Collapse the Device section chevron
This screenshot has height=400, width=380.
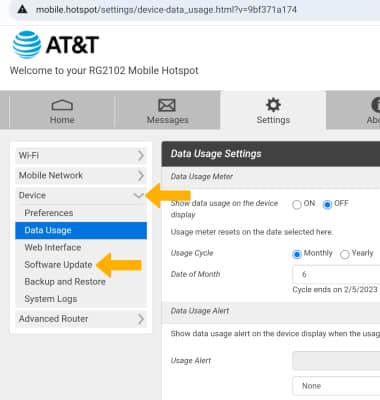coord(139,195)
